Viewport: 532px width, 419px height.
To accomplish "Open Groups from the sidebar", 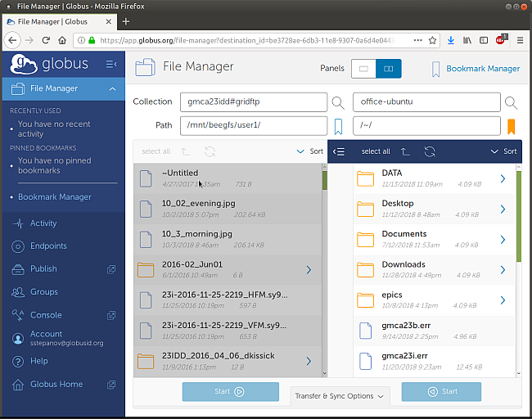I will [43, 292].
